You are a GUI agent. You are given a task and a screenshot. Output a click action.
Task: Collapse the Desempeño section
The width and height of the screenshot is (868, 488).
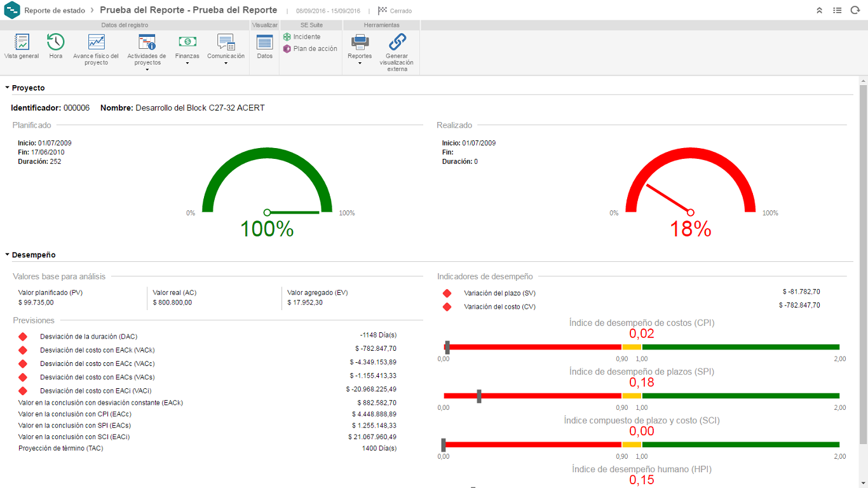8,255
